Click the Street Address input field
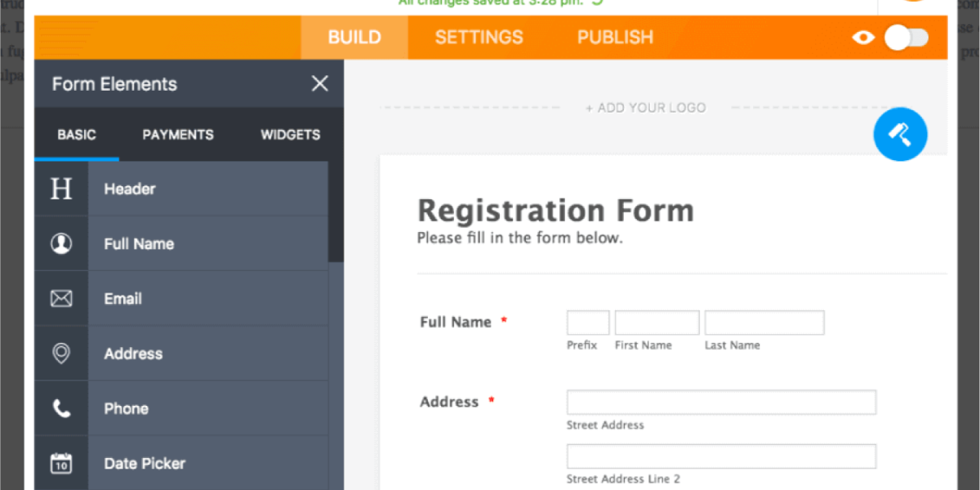The image size is (980, 490). pyautogui.click(x=721, y=403)
